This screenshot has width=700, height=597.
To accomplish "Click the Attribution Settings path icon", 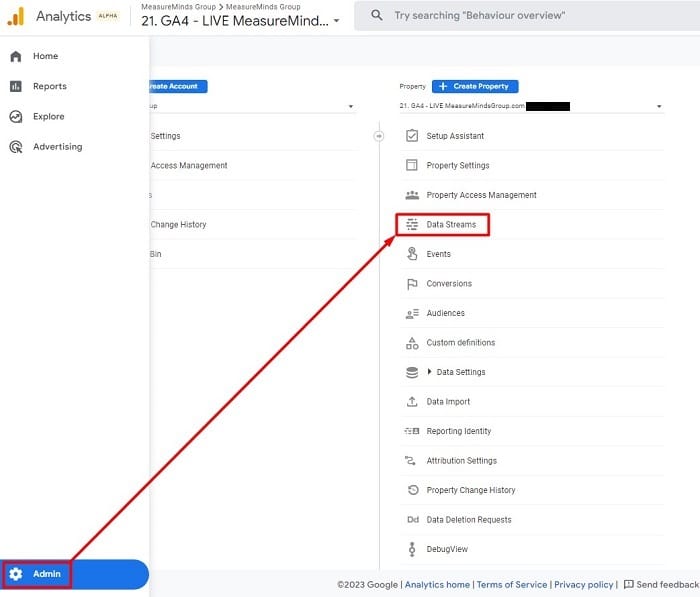I will click(410, 460).
